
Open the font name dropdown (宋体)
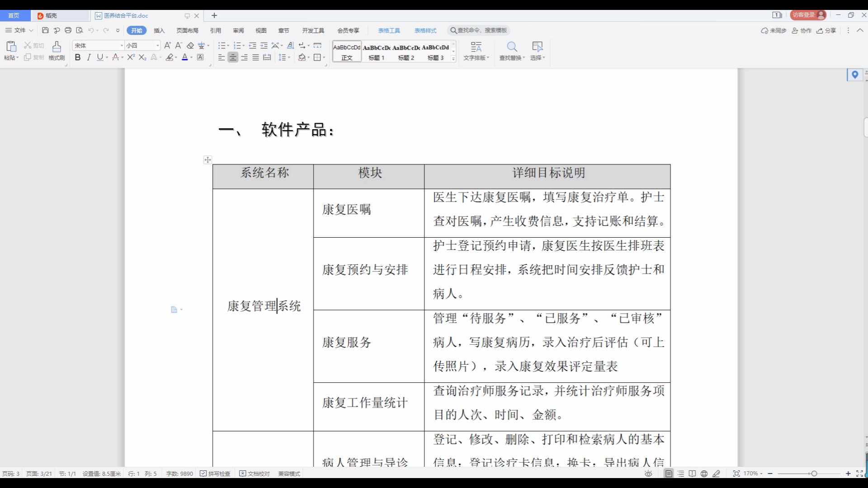(x=122, y=46)
